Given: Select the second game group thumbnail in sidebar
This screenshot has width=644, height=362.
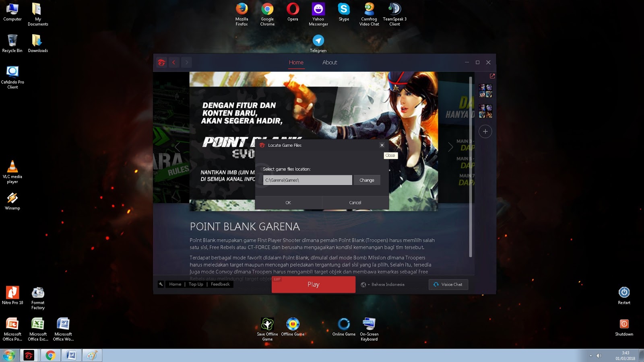Looking at the screenshot, I should point(485,111).
